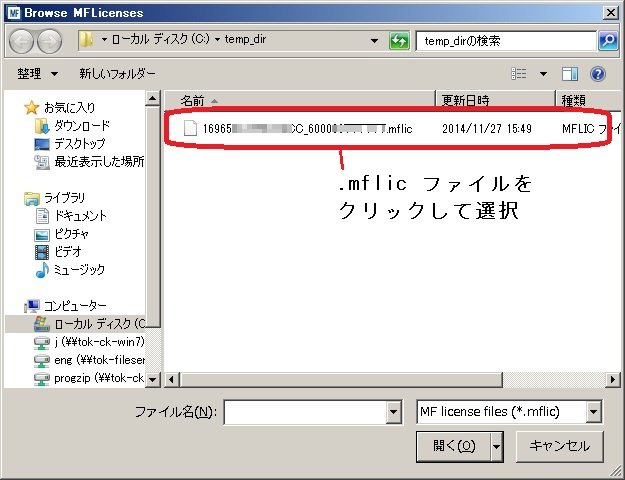
Task: Select ピクチャ library
Action: pyautogui.click(x=71, y=234)
